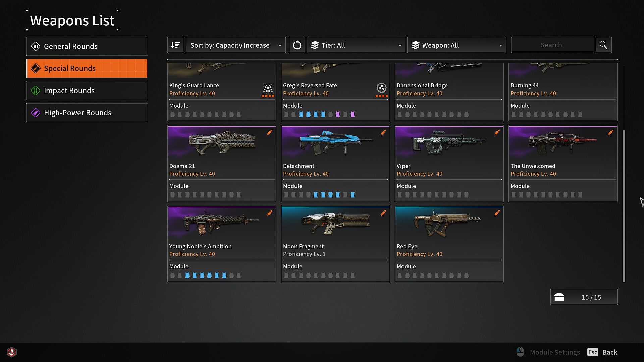Click the pencil icon on Viper card
Screen dimensions: 644x362
(497, 132)
